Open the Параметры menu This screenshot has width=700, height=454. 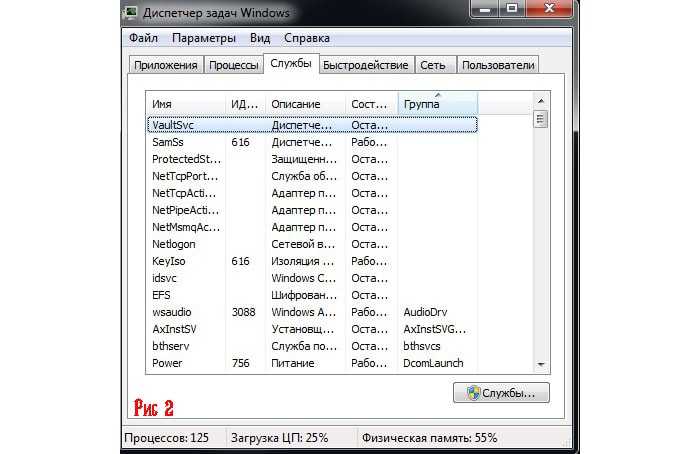click(x=204, y=38)
